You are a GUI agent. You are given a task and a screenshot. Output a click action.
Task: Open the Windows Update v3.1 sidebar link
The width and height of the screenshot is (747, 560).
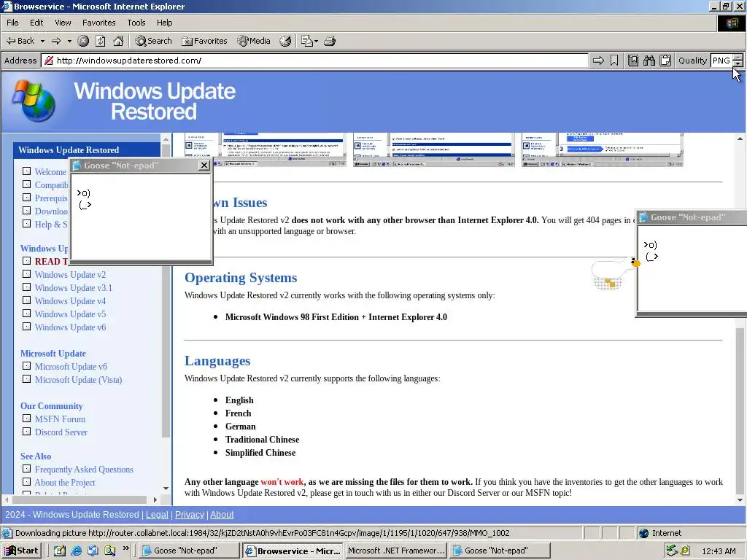[74, 287]
